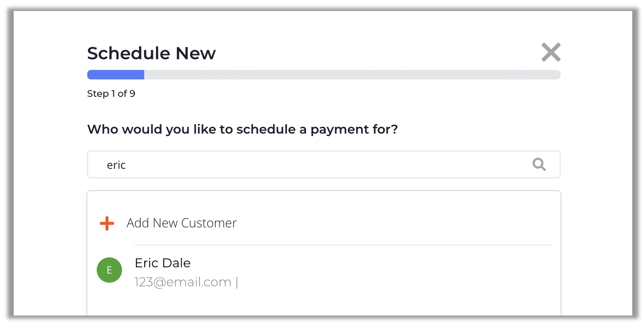
Task: Click the vertical bar after the email
Action: [237, 282]
